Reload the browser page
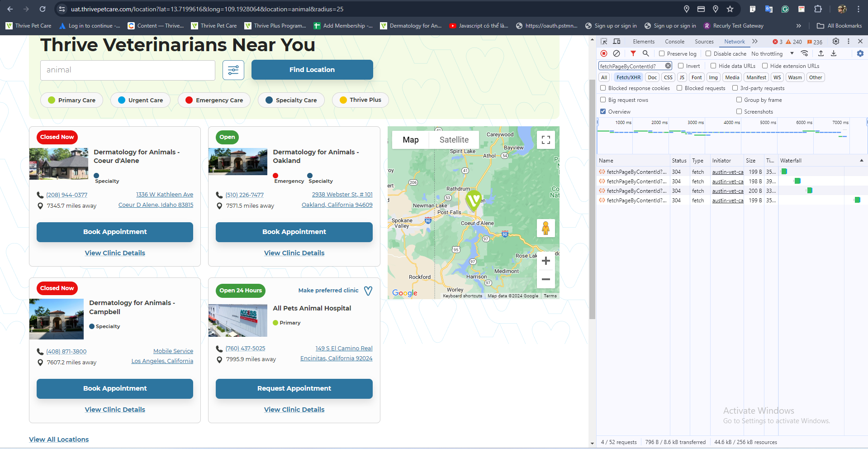868x449 pixels. 43,9
